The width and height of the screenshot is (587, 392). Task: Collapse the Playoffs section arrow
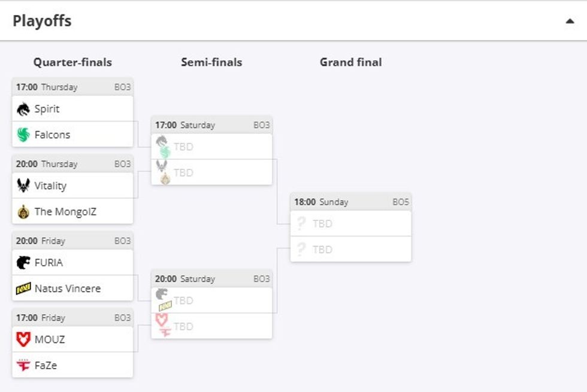coord(569,22)
